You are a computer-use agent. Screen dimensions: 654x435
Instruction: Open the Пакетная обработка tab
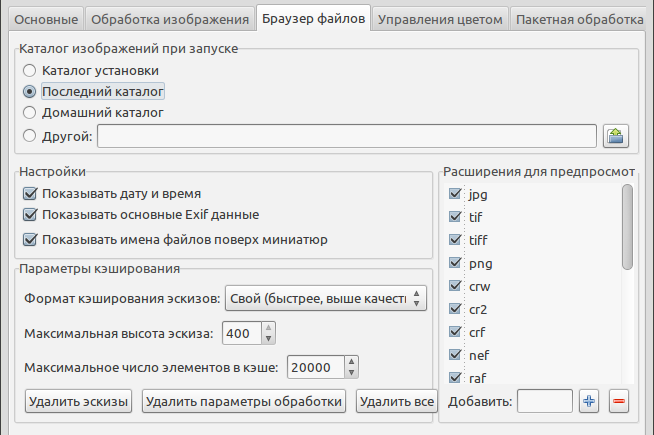pos(579,19)
